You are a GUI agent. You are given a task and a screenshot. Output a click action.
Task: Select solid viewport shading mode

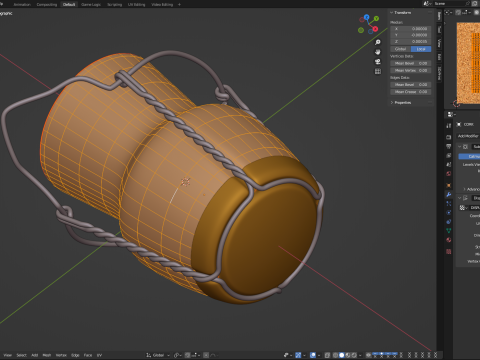click(342, 355)
